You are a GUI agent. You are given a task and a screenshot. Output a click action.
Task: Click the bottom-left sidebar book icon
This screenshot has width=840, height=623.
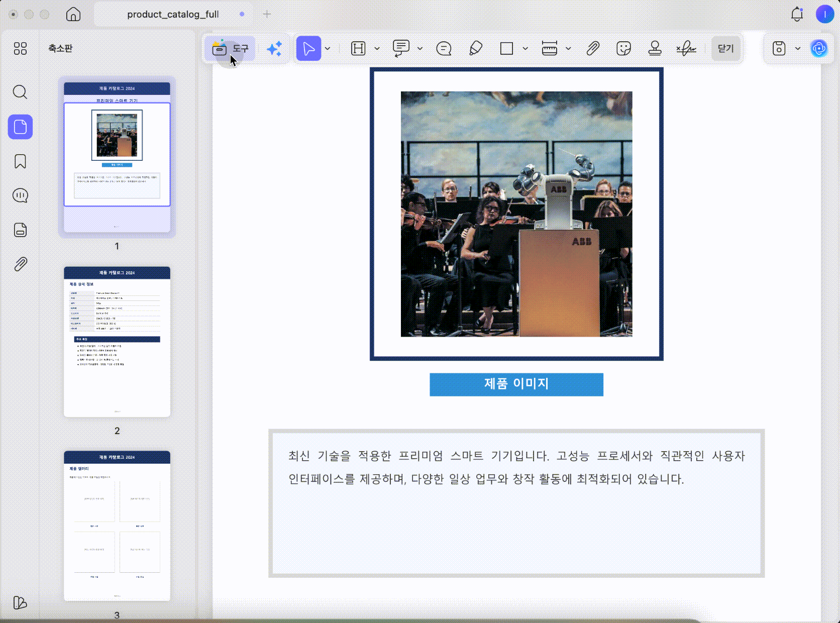20,602
